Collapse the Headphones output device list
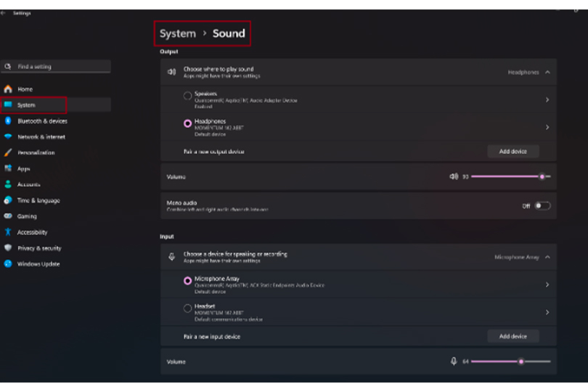The height and width of the screenshot is (392, 588). click(x=547, y=73)
